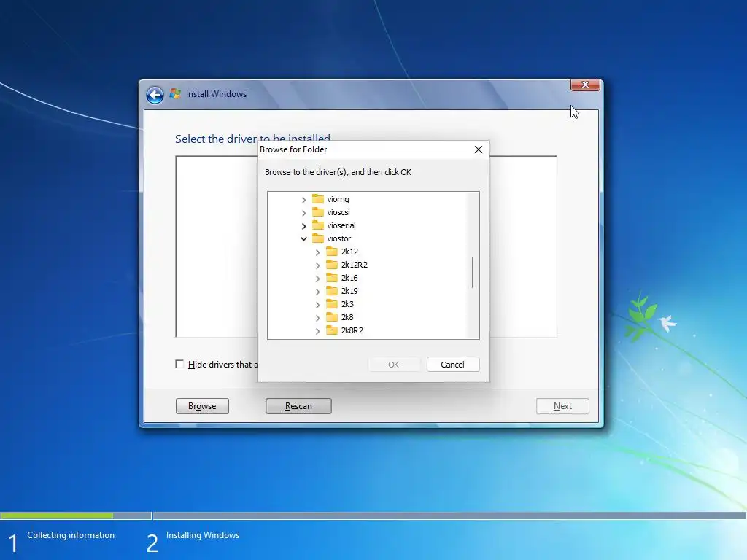Image resolution: width=747 pixels, height=560 pixels.
Task: Select the viostor folder name
Action: pyautogui.click(x=338, y=238)
